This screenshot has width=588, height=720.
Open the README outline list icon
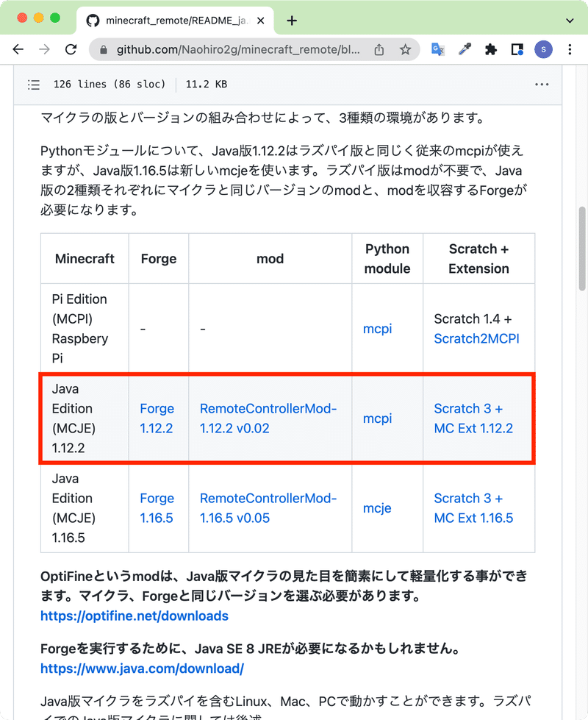(34, 85)
